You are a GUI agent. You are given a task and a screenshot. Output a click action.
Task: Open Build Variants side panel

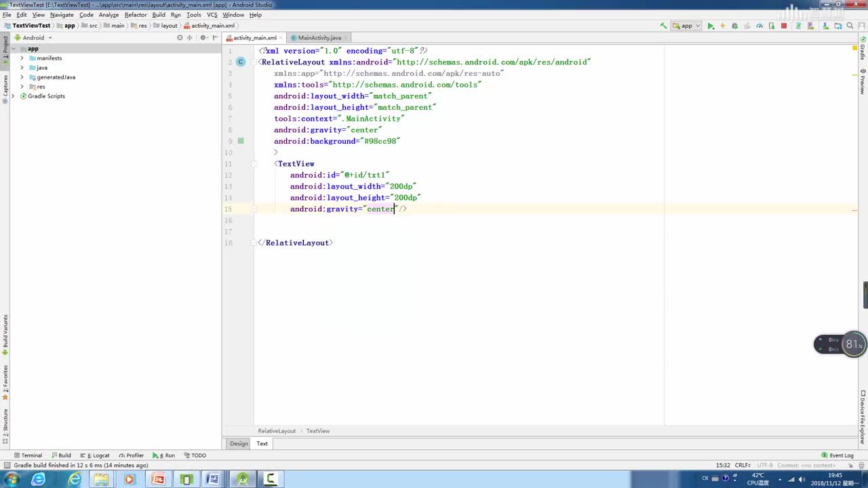[x=5, y=335]
